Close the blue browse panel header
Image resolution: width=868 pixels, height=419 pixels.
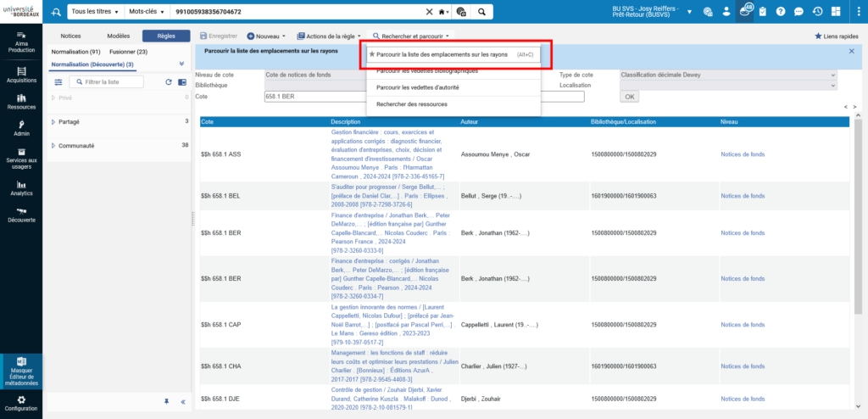tap(851, 51)
